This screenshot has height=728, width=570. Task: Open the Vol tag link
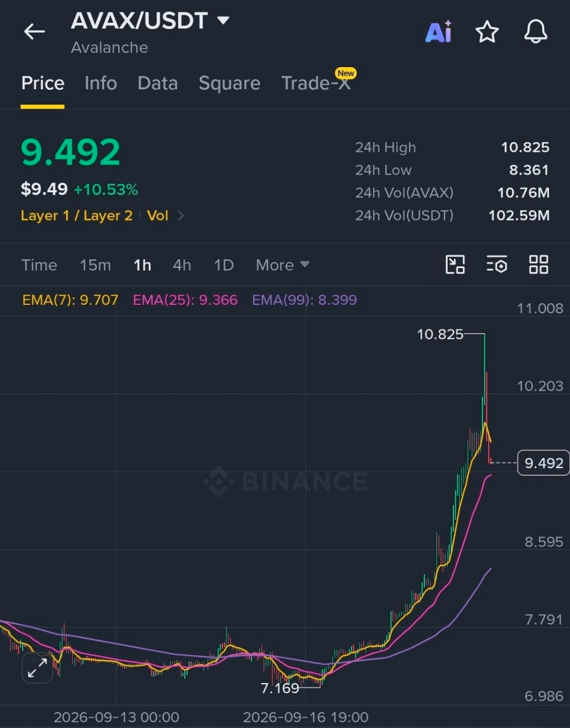tap(158, 216)
